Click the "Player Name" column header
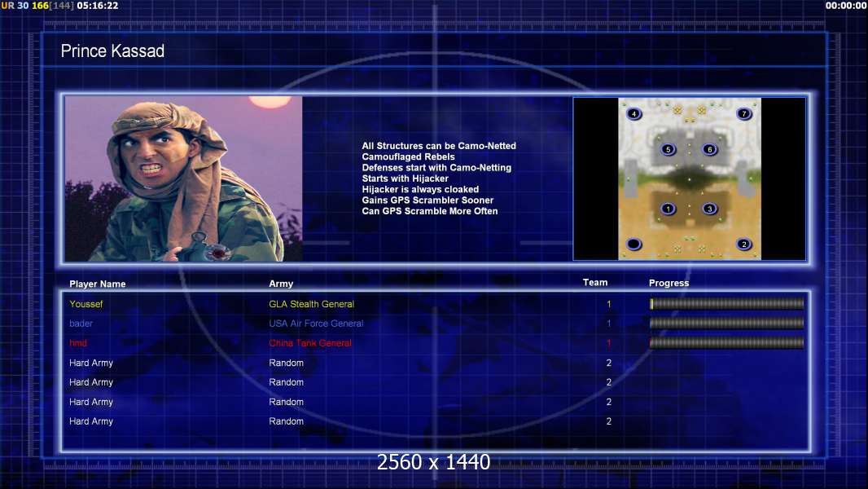 pos(98,284)
